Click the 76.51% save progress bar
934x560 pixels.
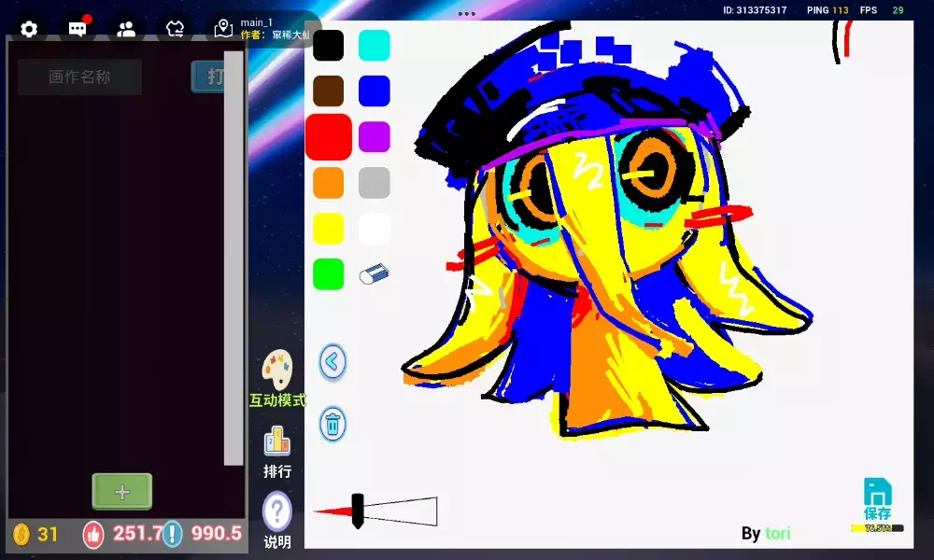[x=877, y=528]
